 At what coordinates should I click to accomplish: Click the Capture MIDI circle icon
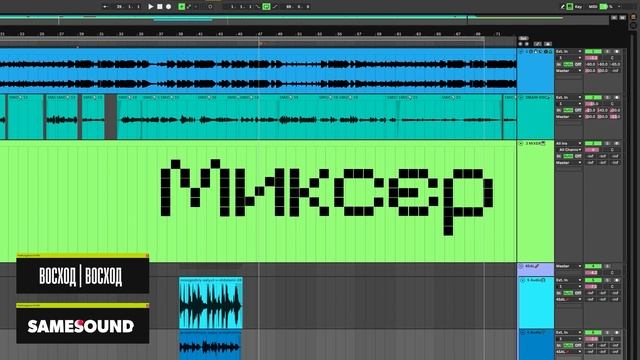pyautogui.click(x=210, y=7)
